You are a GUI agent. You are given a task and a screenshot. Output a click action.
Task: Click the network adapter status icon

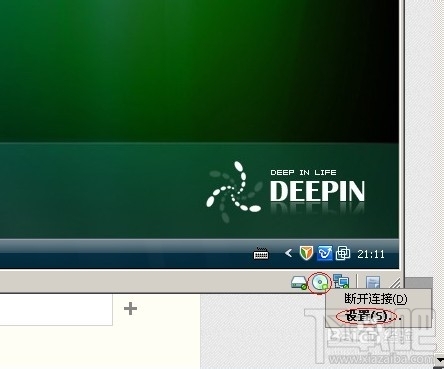341,282
